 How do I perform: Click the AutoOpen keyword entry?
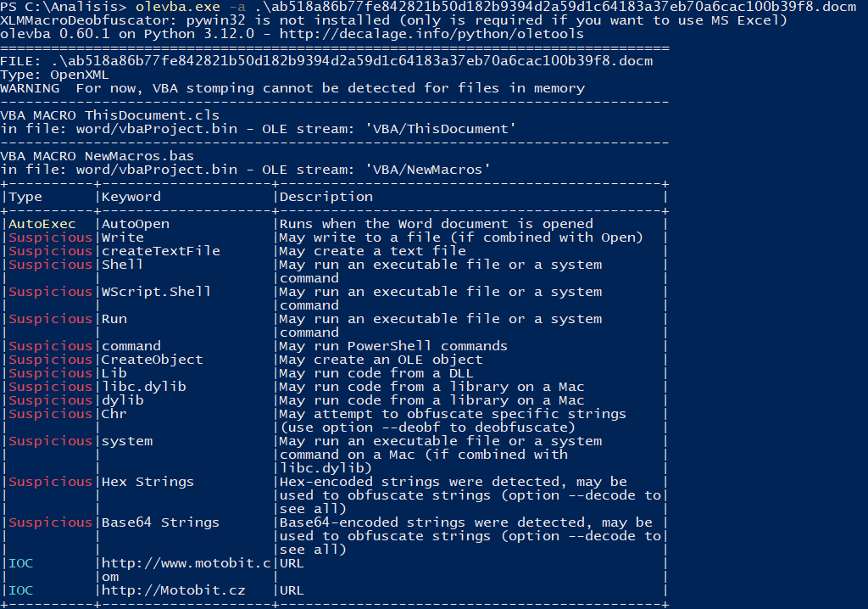tap(136, 224)
